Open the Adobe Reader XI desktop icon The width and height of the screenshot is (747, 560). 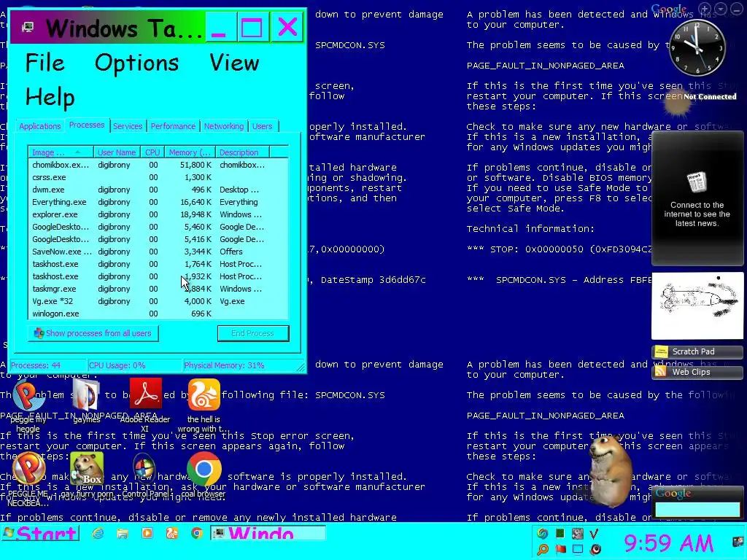[x=145, y=405]
